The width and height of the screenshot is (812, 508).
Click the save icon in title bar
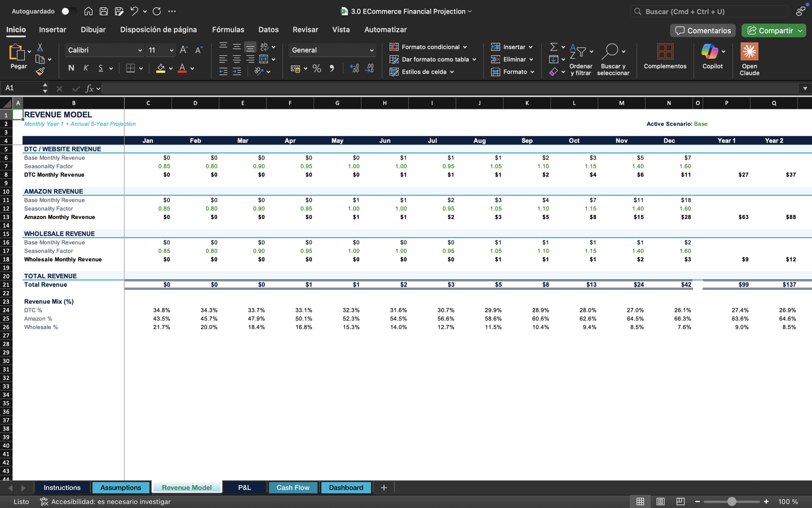pos(104,11)
